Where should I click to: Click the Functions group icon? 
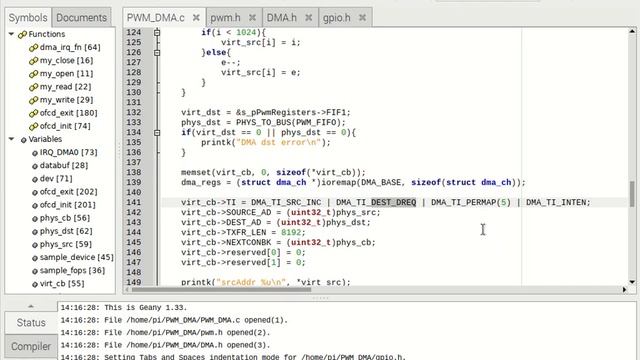coord(22,34)
